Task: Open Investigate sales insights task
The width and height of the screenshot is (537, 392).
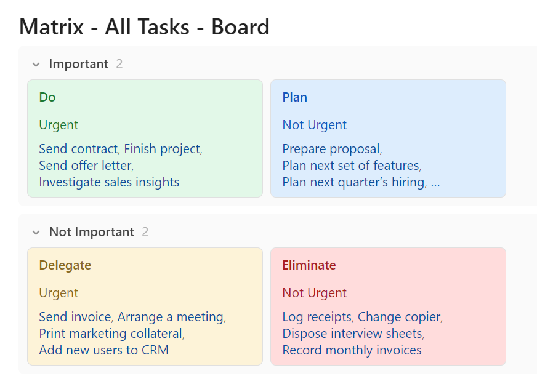Action: [x=109, y=182]
